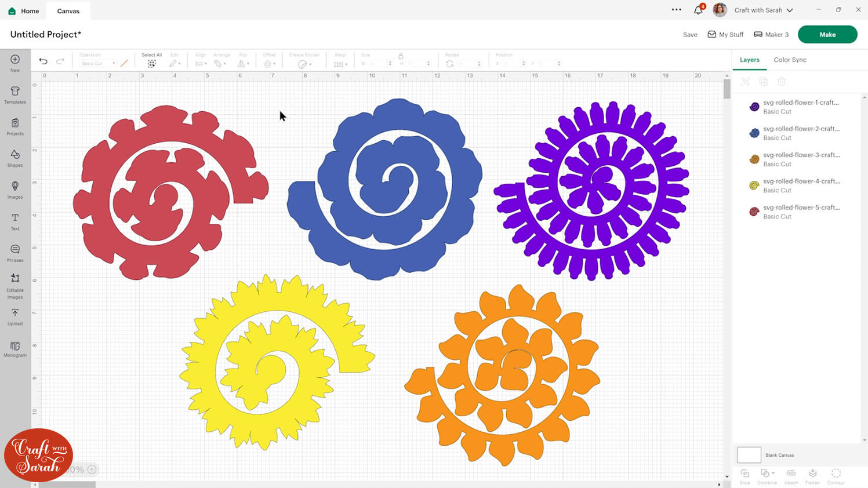This screenshot has height=488, width=868.
Task: Click the Position X input field
Action: [513, 64]
